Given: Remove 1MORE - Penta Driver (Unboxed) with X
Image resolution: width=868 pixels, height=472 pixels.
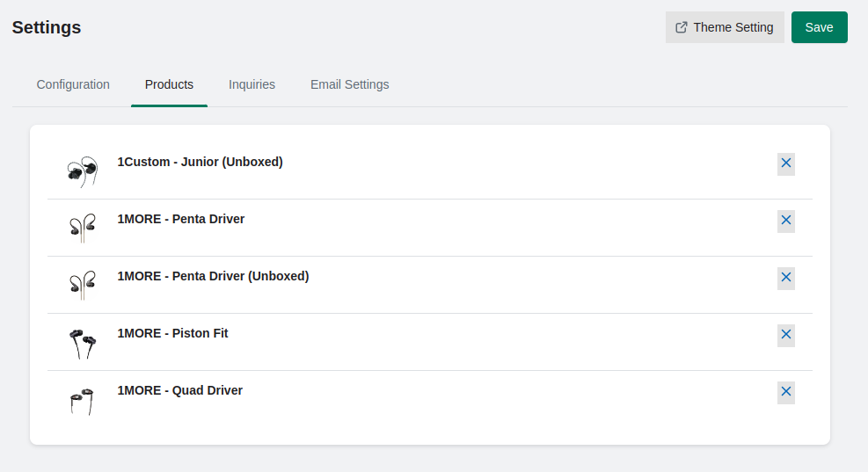Looking at the screenshot, I should [785, 278].
